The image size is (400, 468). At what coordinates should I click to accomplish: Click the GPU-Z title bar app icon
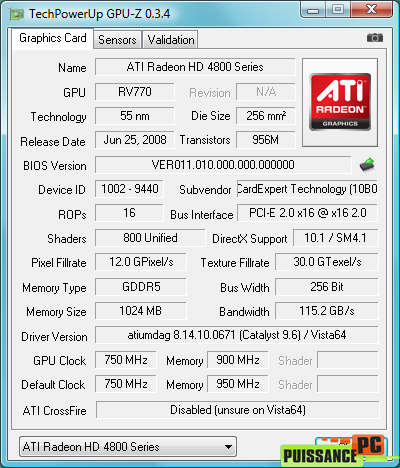pos(17,14)
